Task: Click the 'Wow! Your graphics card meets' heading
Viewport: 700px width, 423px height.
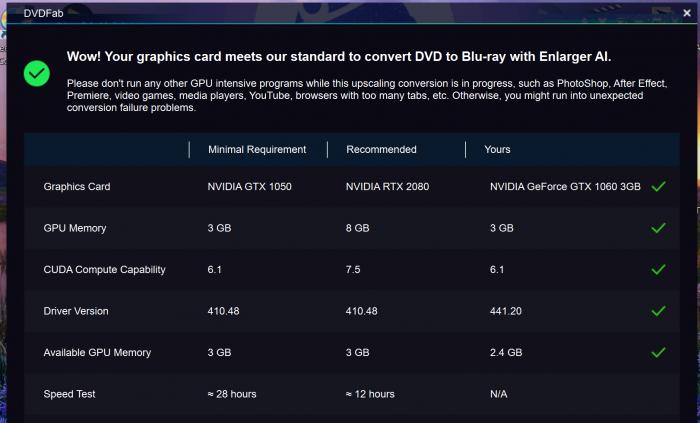Action: point(339,57)
